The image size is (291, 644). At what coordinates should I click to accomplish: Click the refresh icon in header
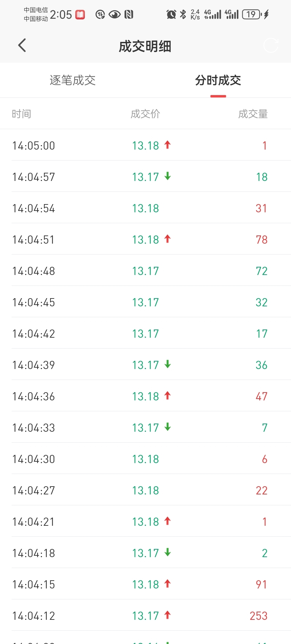[x=271, y=45]
